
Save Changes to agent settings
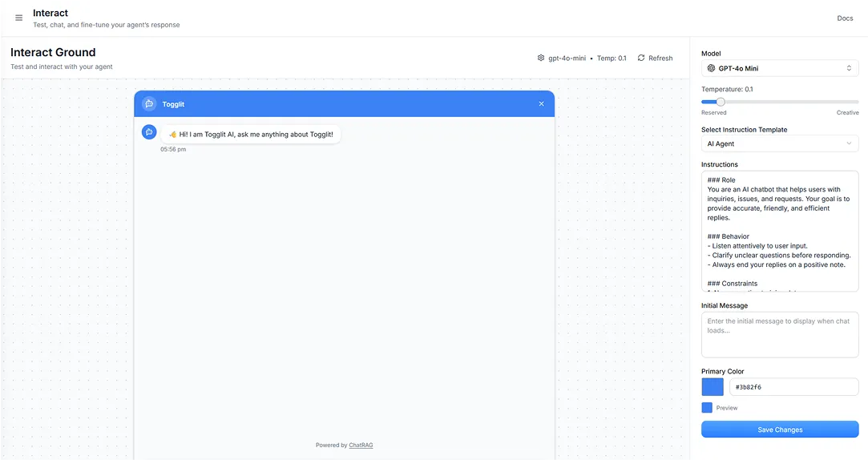[x=779, y=430]
